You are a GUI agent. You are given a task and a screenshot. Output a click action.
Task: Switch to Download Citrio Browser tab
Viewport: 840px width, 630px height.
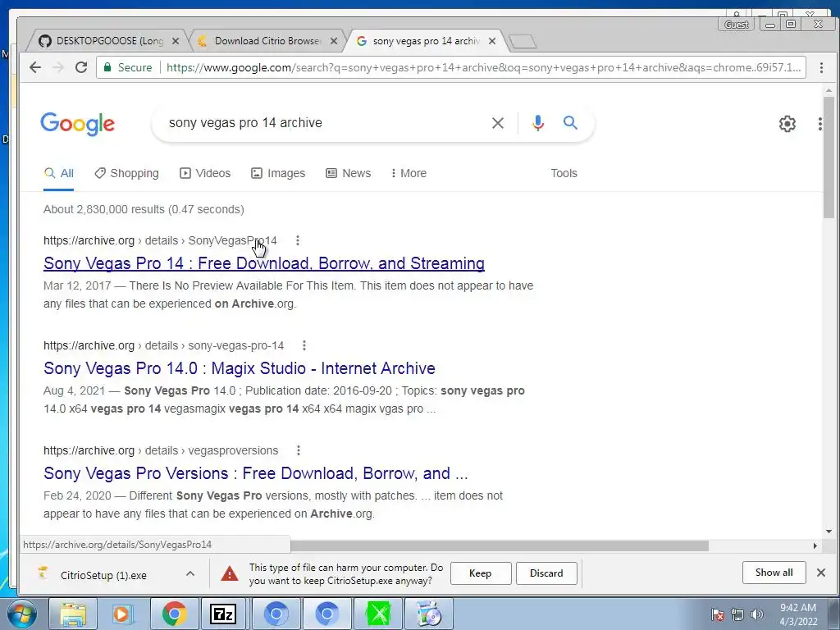point(267,41)
